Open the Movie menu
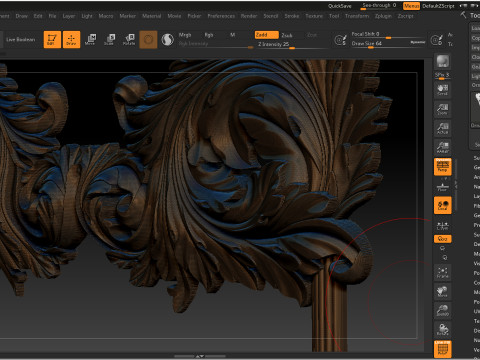The image size is (480, 360). pos(174,16)
